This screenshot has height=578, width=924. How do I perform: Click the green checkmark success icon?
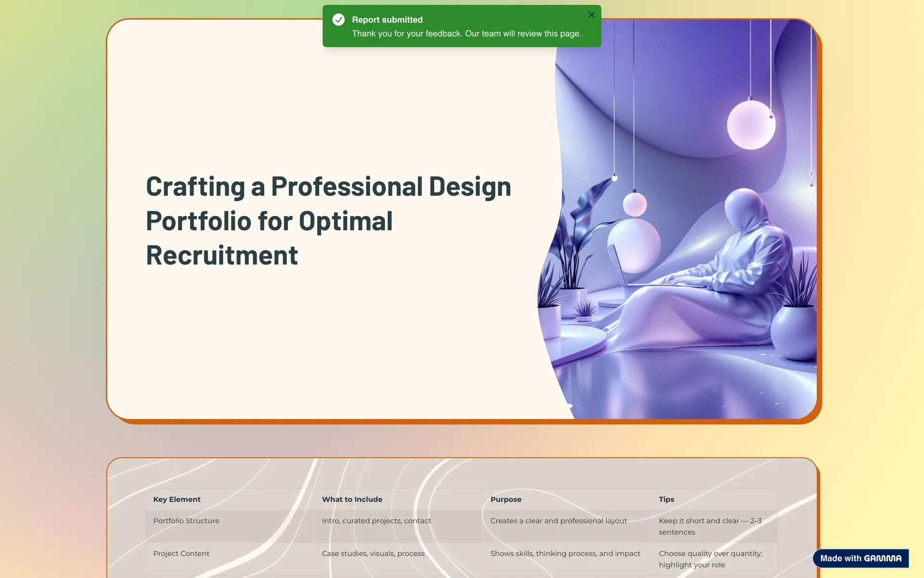pyautogui.click(x=339, y=20)
